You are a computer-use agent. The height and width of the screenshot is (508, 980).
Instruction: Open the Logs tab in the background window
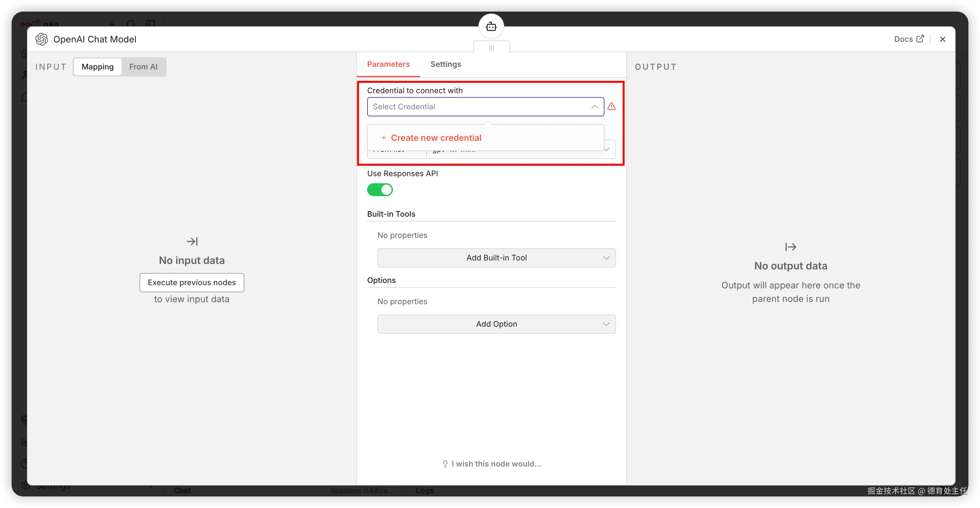pyautogui.click(x=424, y=491)
